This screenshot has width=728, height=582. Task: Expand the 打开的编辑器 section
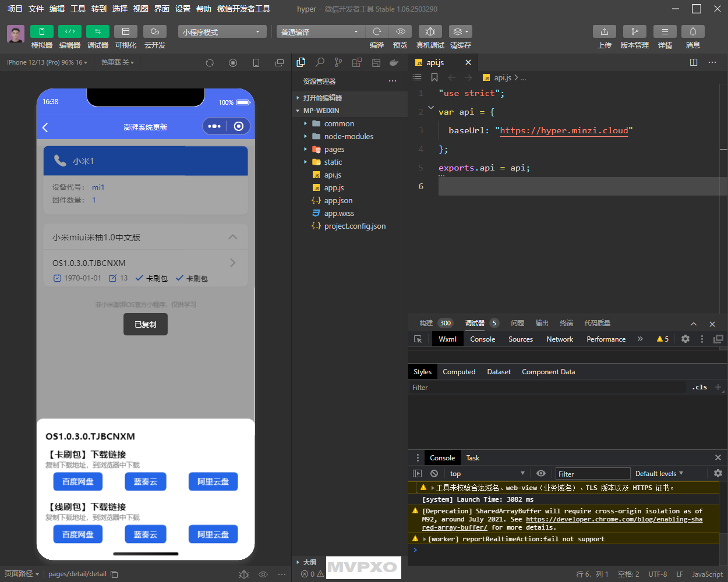tap(349, 98)
